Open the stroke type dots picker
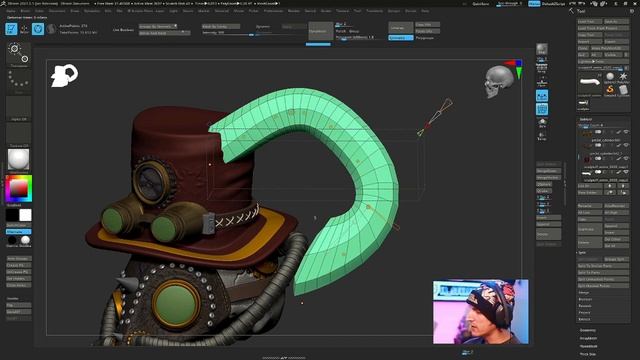640x360 pixels. coord(19,80)
